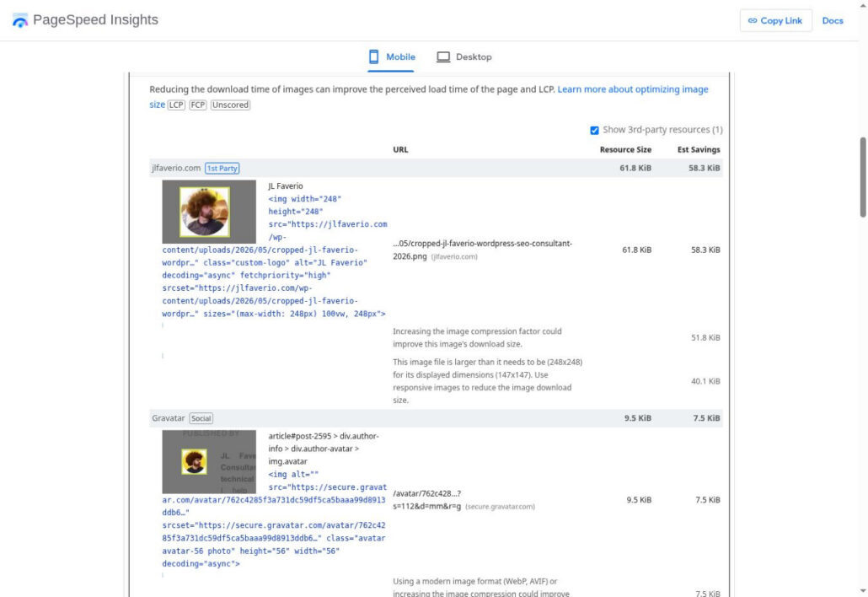Click the PageSpeed Insights title text

click(x=95, y=20)
